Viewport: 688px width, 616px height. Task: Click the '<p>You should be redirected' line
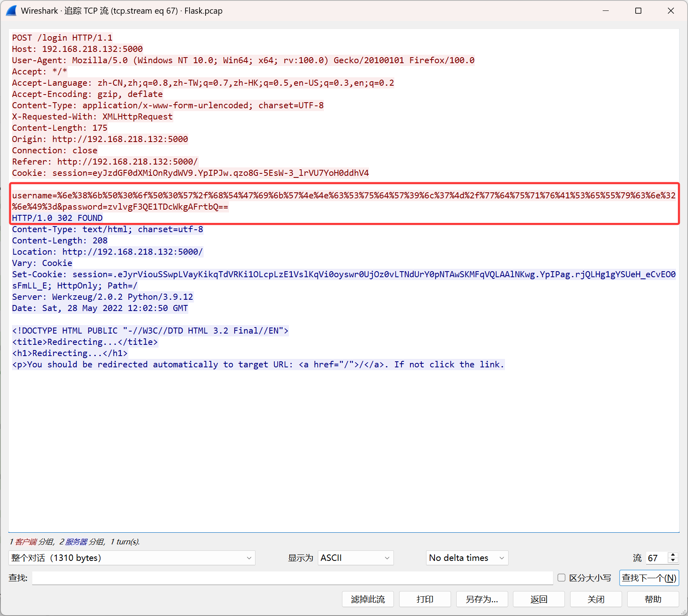[258, 365]
